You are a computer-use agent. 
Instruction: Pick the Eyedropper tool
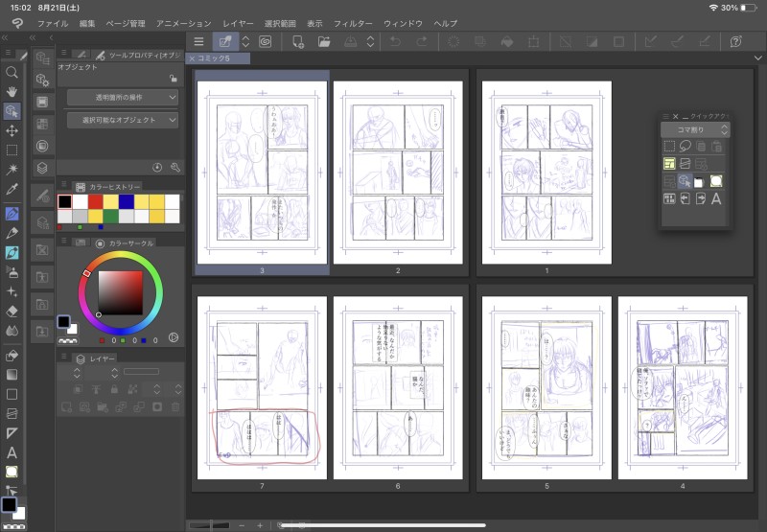coord(12,190)
